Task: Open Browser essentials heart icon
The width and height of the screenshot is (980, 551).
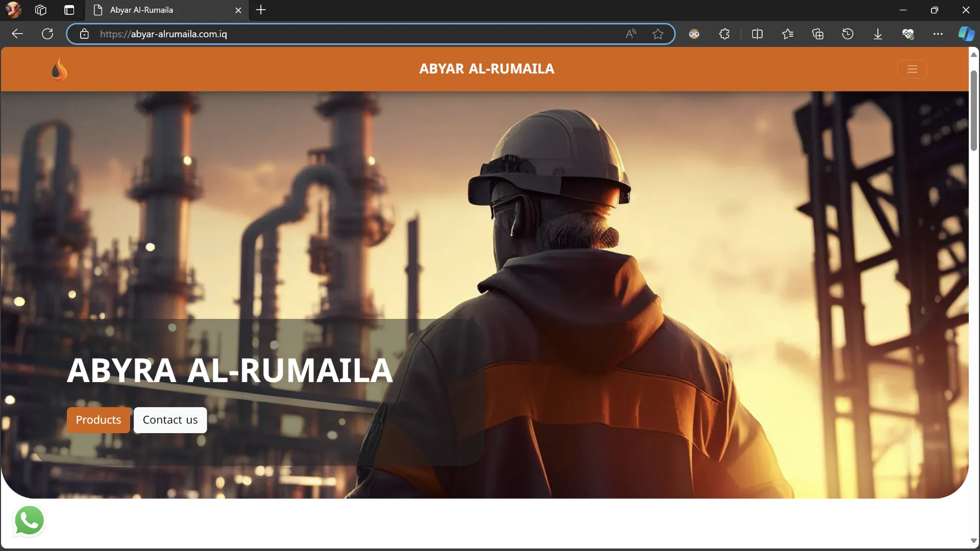Action: tap(908, 34)
